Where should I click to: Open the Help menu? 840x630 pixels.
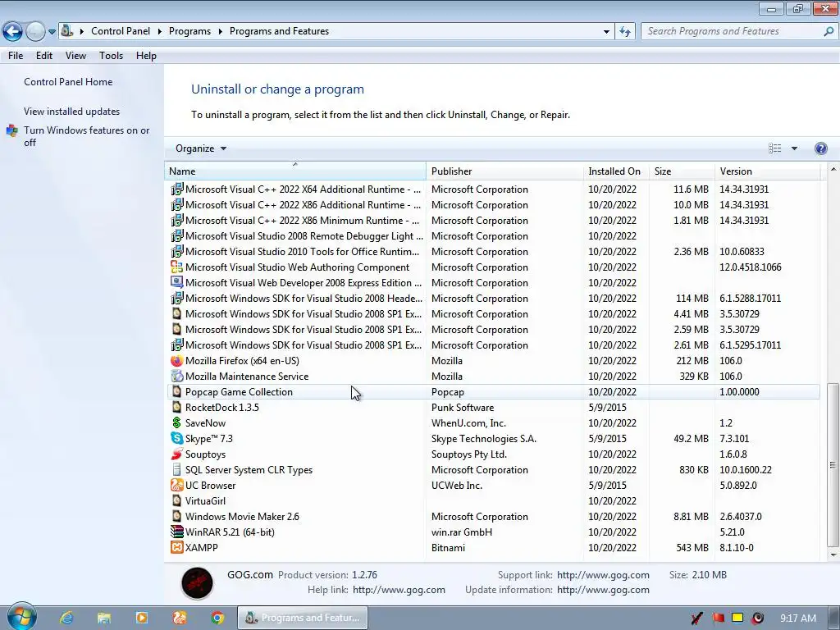click(146, 56)
